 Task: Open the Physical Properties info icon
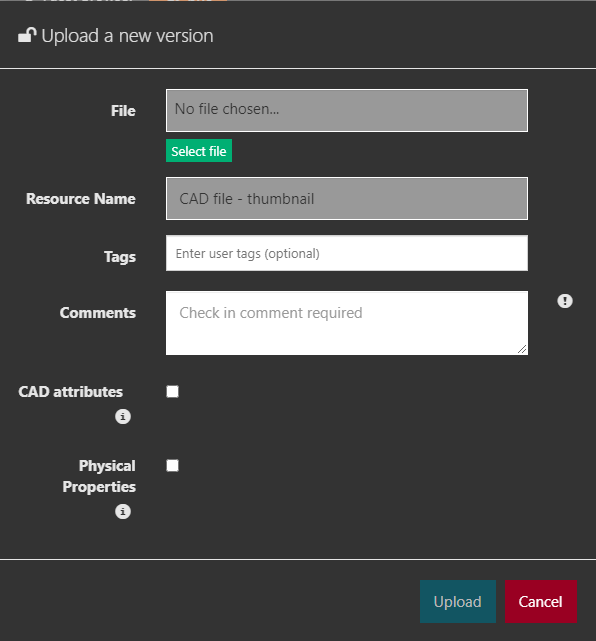coord(123,511)
